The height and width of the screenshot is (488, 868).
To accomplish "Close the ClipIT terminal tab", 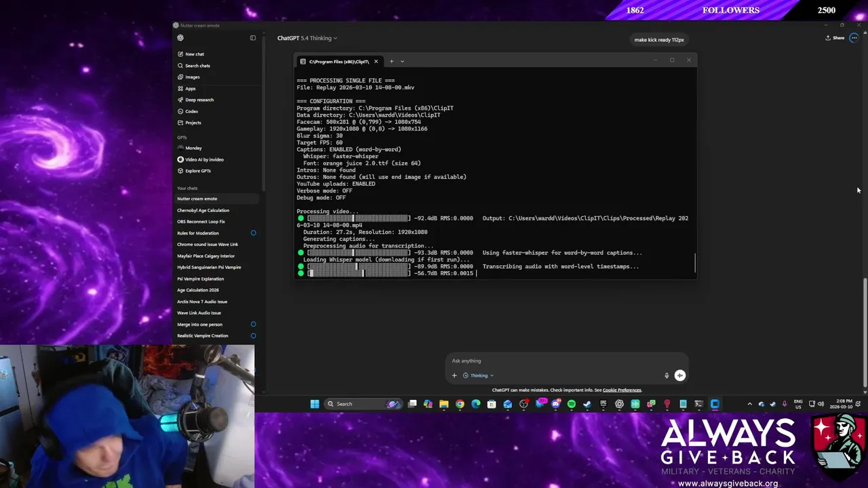I will pos(376,62).
